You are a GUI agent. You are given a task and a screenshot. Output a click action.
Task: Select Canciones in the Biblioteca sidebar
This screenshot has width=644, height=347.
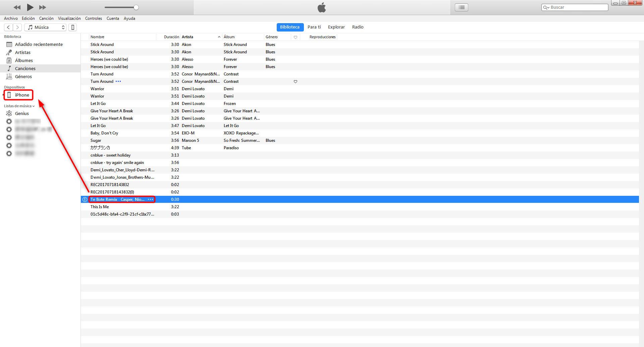tap(25, 68)
